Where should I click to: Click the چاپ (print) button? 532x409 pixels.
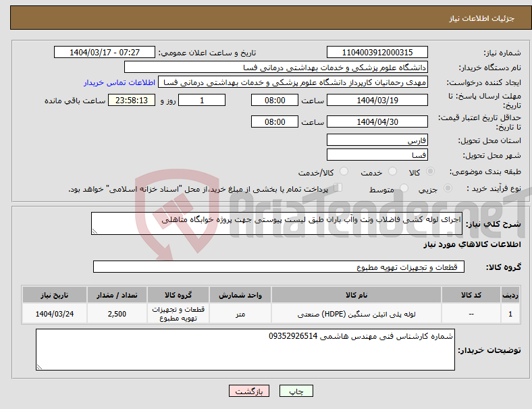tap(296, 391)
